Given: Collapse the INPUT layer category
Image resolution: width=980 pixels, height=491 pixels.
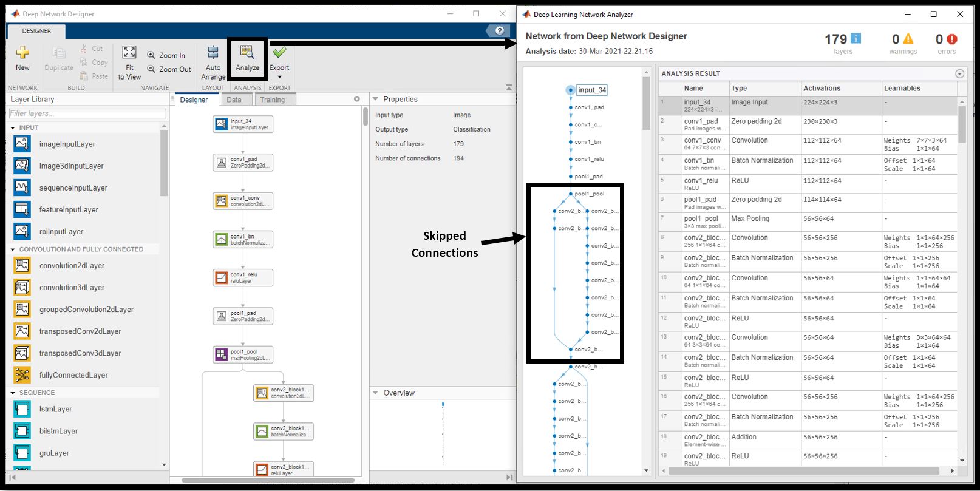Looking at the screenshot, I should [x=13, y=127].
